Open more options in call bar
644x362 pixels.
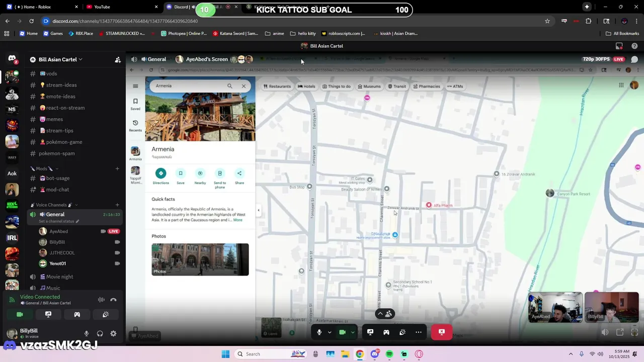pos(419,332)
